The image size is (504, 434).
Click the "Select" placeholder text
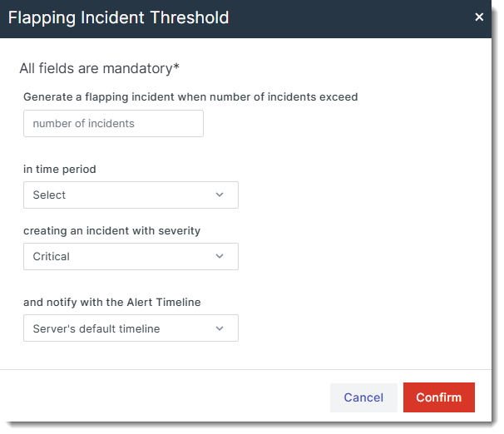tap(49, 195)
